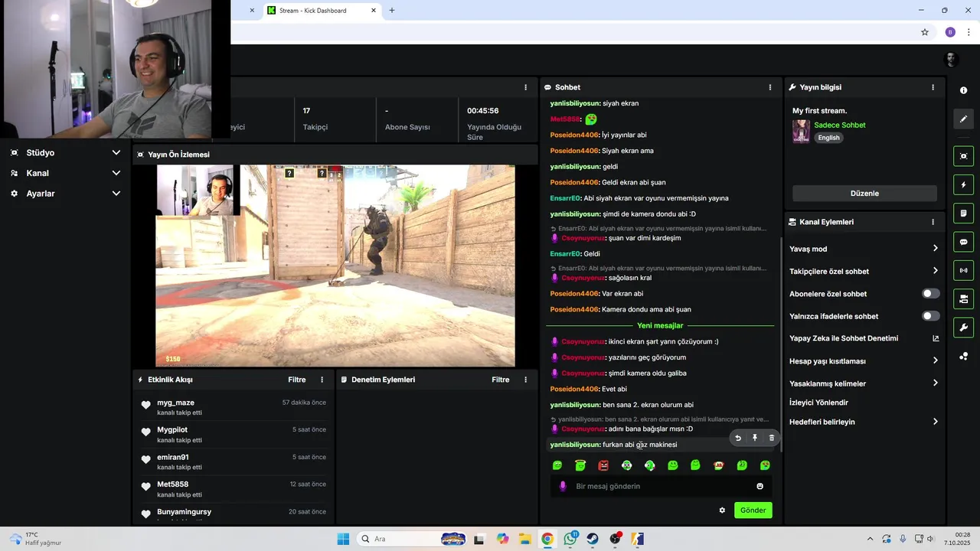This screenshot has height=551, width=980.
Task: Open three-dot menu of Denetim Eylemleri panel
Action: point(525,380)
